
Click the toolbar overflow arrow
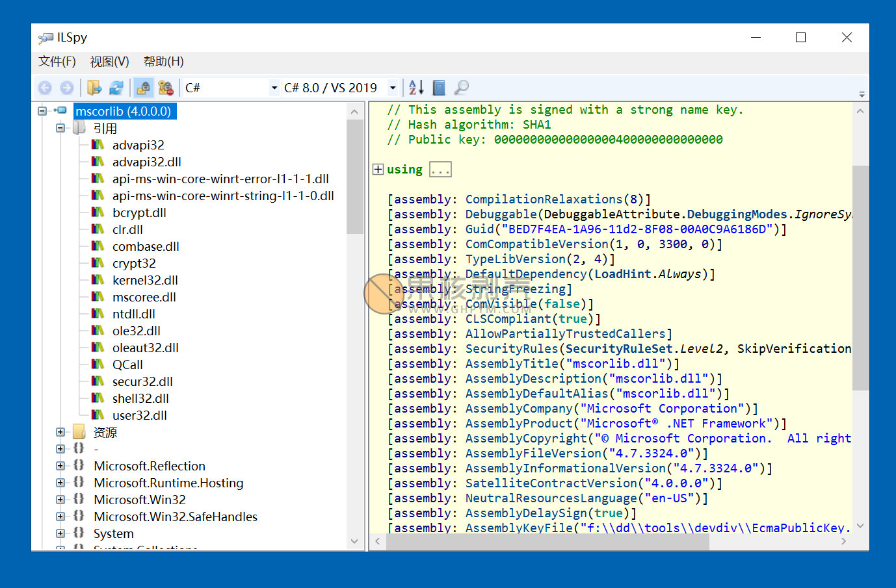point(862,94)
